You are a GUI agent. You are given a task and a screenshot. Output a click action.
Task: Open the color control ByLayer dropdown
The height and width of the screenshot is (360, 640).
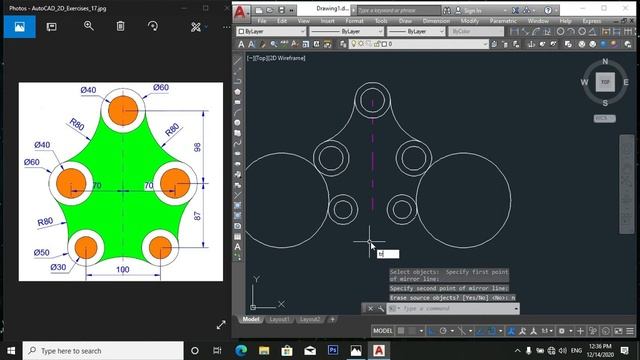coord(271,31)
